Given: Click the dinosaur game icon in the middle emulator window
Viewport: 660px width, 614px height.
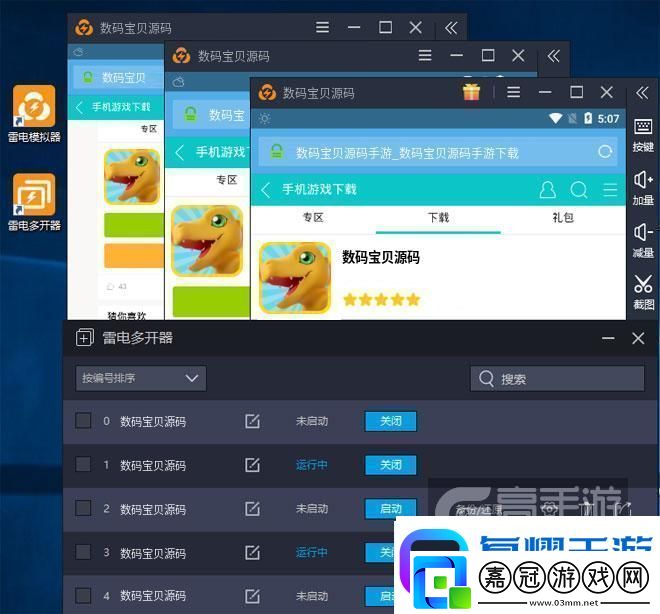Looking at the screenshot, I should click(x=207, y=241).
